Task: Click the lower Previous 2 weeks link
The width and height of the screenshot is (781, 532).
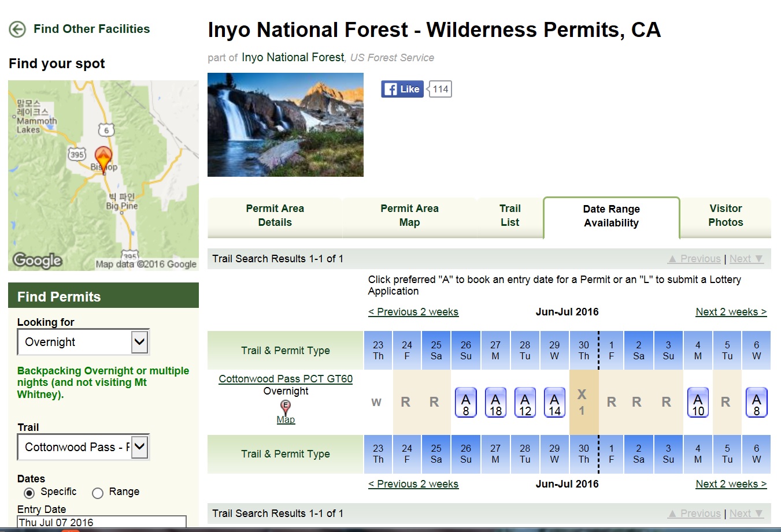Action: [x=413, y=484]
